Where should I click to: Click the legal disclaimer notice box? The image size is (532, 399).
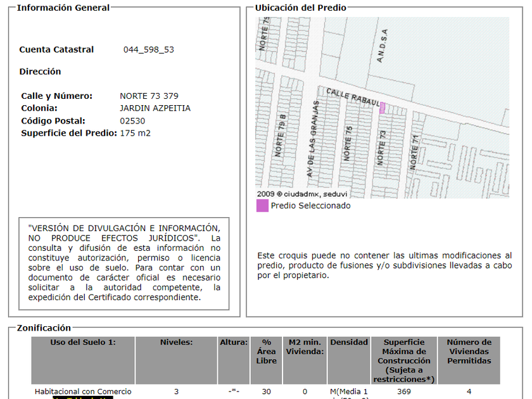point(124,263)
